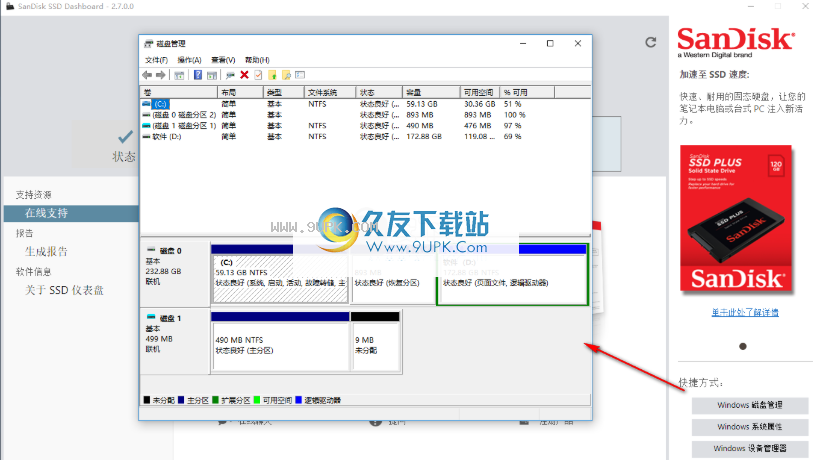The height and width of the screenshot is (460, 813).
Task: Click the list view settings toolbar icon
Action: (x=300, y=75)
